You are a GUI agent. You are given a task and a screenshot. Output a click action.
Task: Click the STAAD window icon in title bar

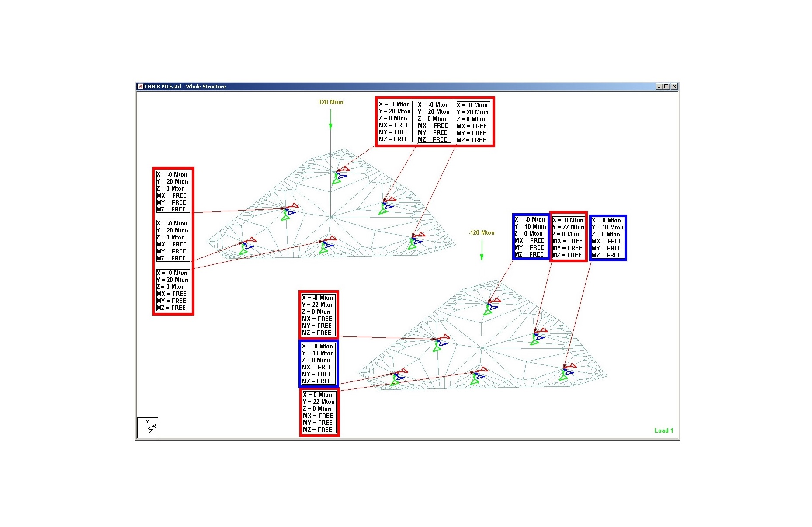pyautogui.click(x=141, y=87)
